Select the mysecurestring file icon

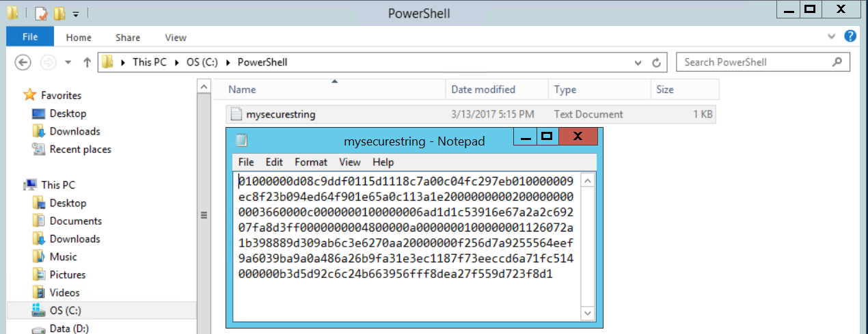(x=236, y=114)
